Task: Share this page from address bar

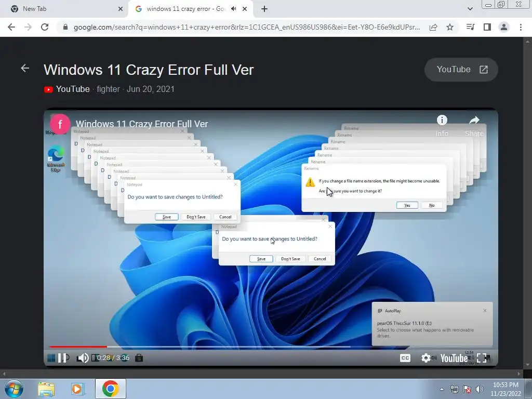Action: point(433,27)
